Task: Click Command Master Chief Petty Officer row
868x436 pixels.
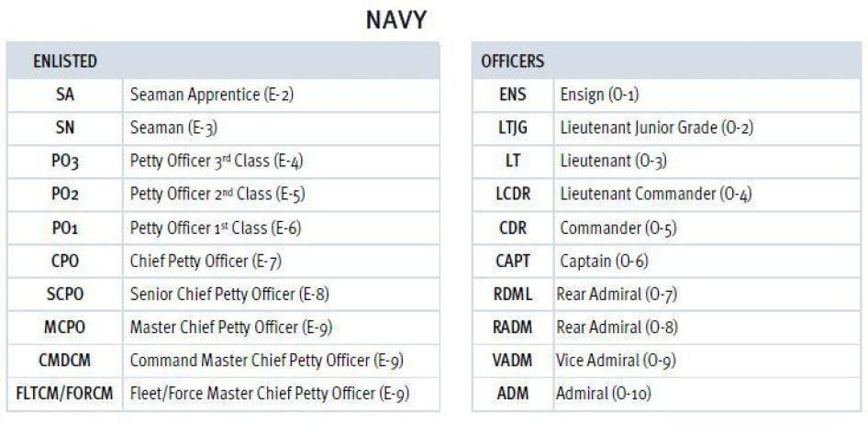Action: (x=266, y=362)
